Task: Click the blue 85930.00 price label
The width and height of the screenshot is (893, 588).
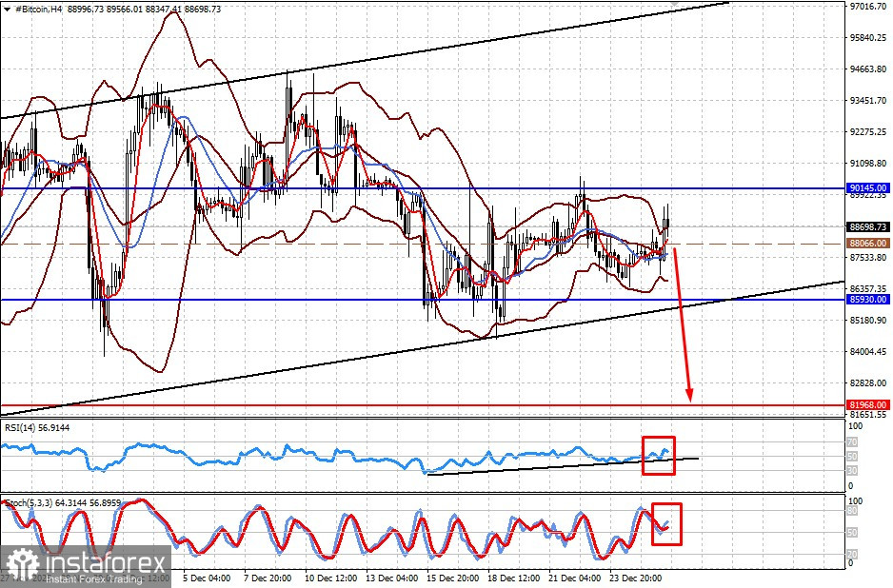Action: (x=868, y=300)
